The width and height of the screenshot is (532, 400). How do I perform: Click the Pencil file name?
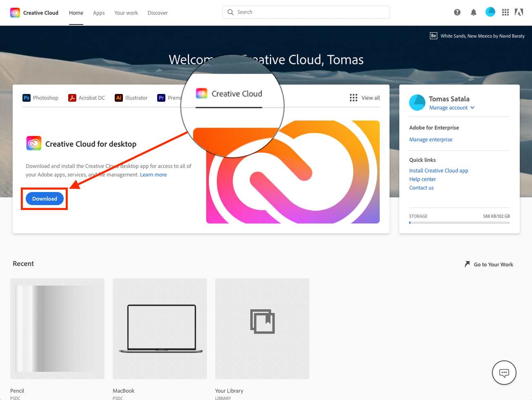point(17,391)
